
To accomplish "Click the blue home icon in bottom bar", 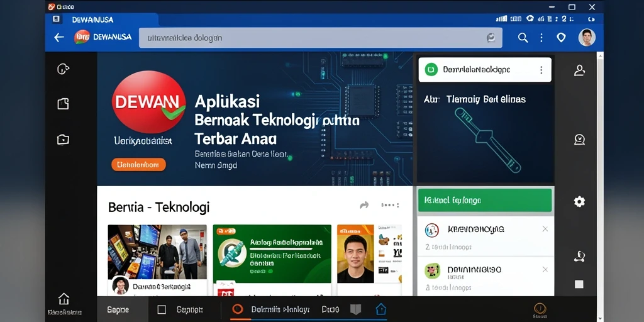I will coord(381,309).
